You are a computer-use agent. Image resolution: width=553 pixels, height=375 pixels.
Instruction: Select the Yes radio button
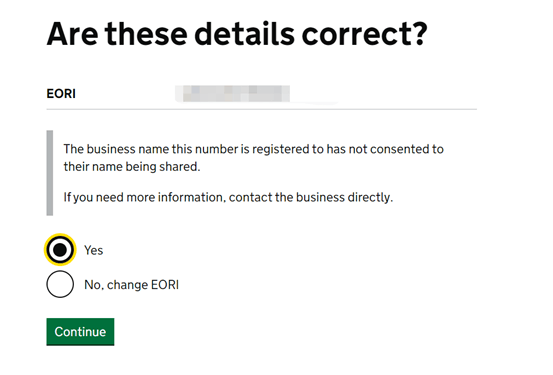pos(60,250)
